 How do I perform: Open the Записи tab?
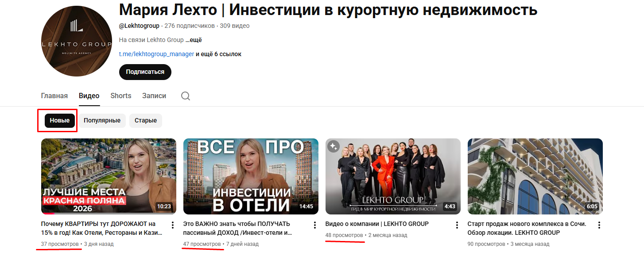pyautogui.click(x=154, y=96)
